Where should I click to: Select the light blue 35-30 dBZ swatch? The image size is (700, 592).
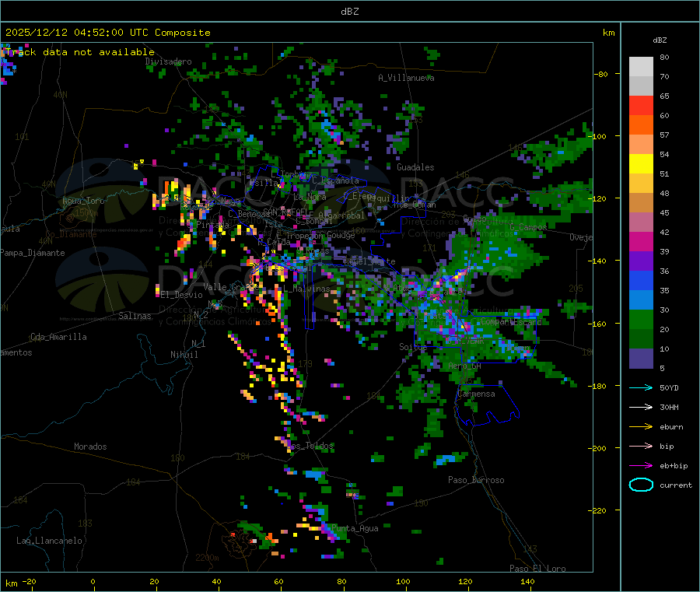tap(641, 300)
